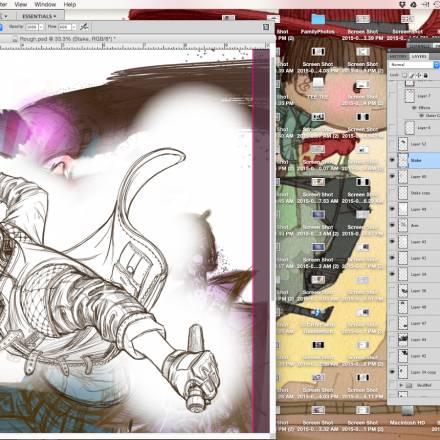Select the Stake layer thumbnail

[403, 160]
